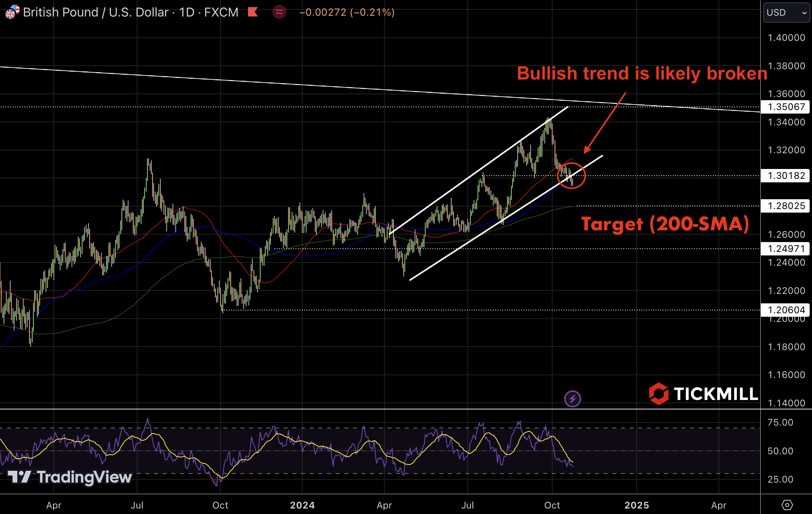
Task: Click the British Pound / U.S. Dollar symbol title
Action: (x=96, y=12)
